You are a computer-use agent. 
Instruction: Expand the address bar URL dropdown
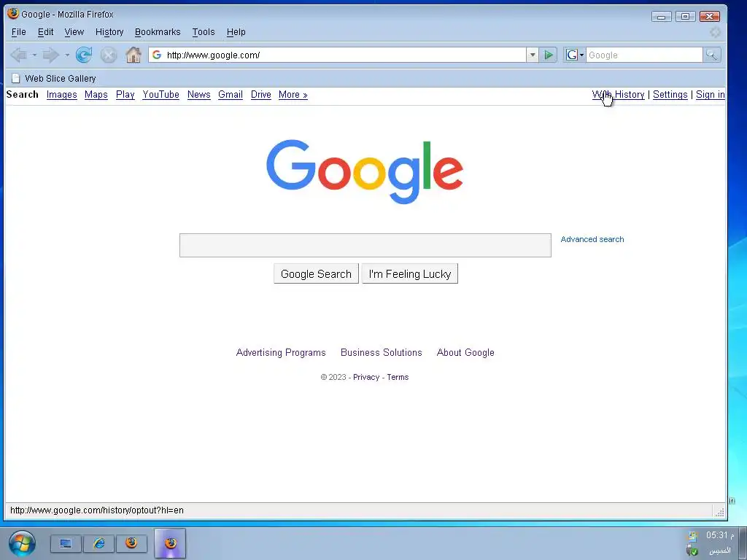point(533,55)
